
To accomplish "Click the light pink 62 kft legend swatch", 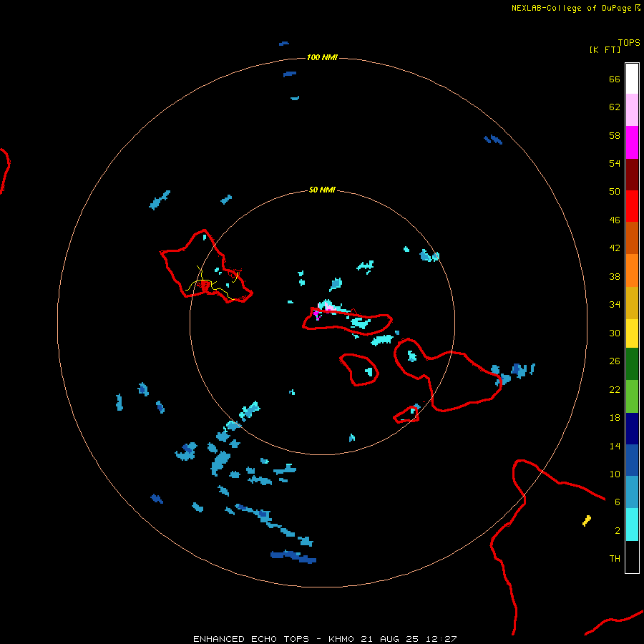I will (x=632, y=110).
